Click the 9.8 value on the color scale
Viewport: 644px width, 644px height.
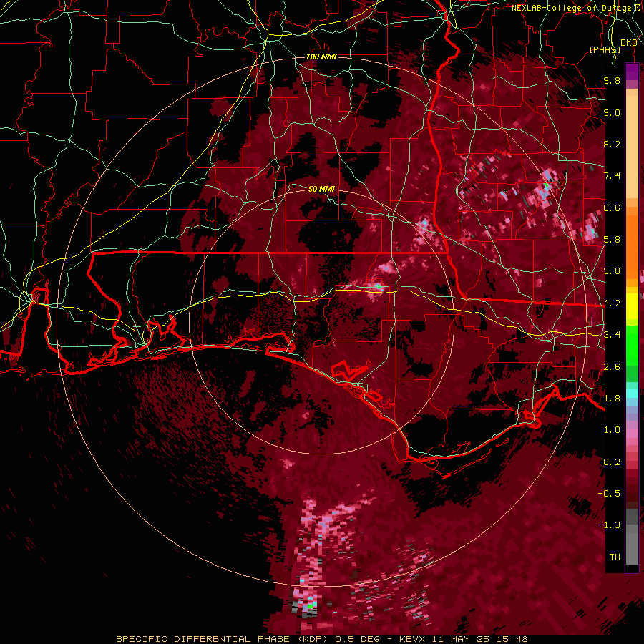point(612,80)
